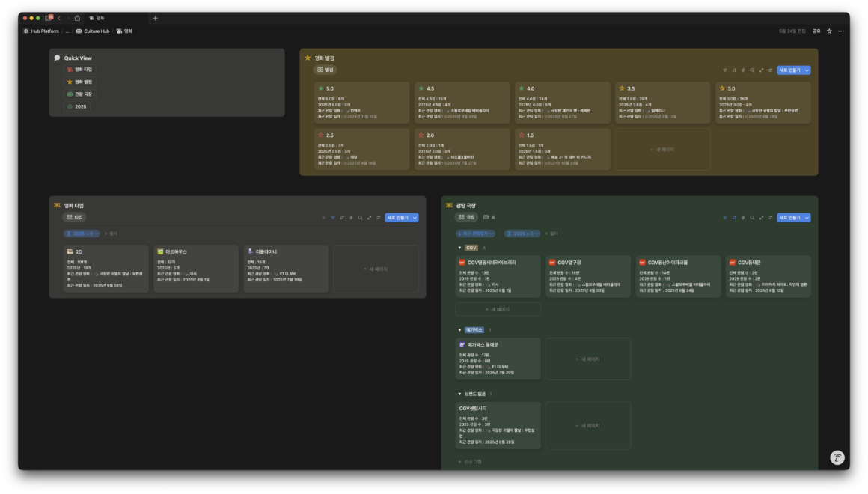Screen dimensions: 868x494
Task: Click sort icon in 영화 타입 toolbar
Action: coord(342,218)
